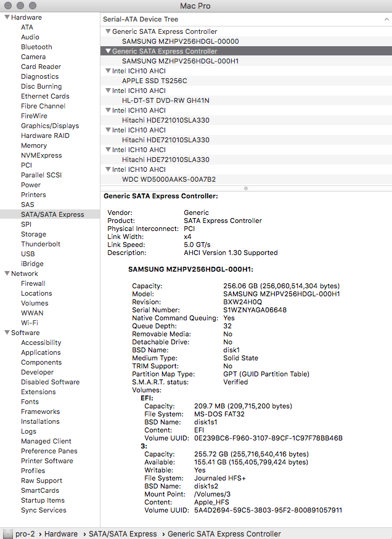The height and width of the screenshot is (539, 392).
Task: Select Locations under Network
Action: click(36, 293)
